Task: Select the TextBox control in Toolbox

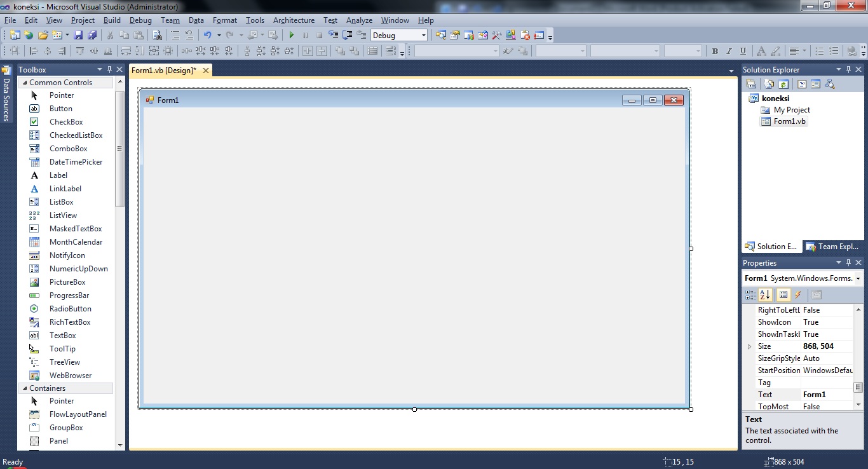Action: coord(62,336)
